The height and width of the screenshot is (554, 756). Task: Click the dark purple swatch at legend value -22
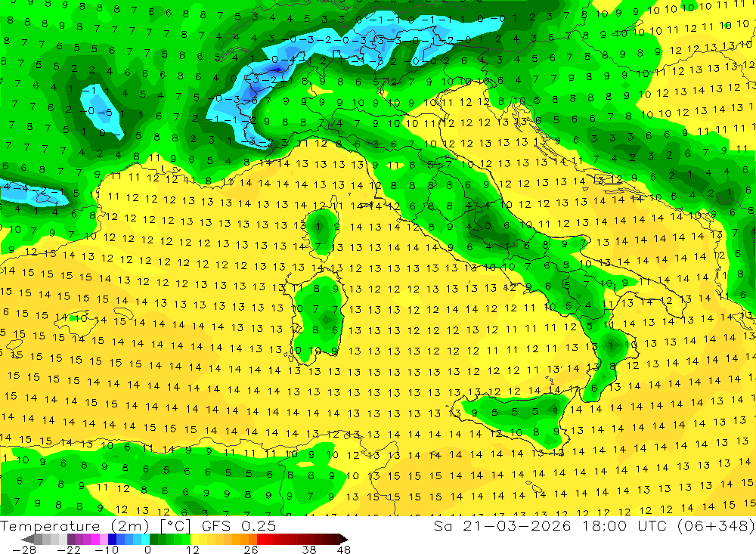point(71,539)
